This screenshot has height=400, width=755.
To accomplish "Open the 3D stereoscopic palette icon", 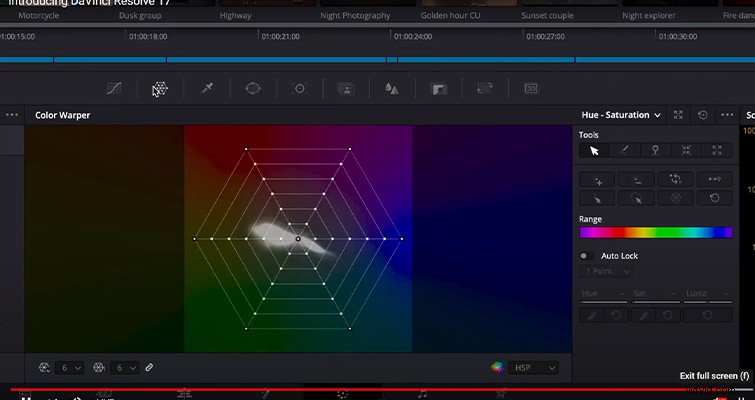I will coord(531,89).
